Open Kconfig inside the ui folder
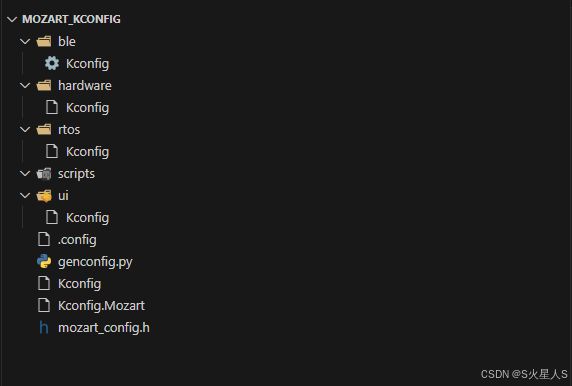 [x=87, y=218]
